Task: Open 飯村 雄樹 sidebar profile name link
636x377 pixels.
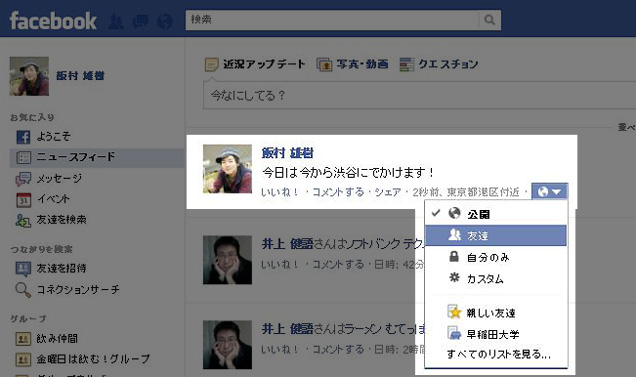Action: 80,76
